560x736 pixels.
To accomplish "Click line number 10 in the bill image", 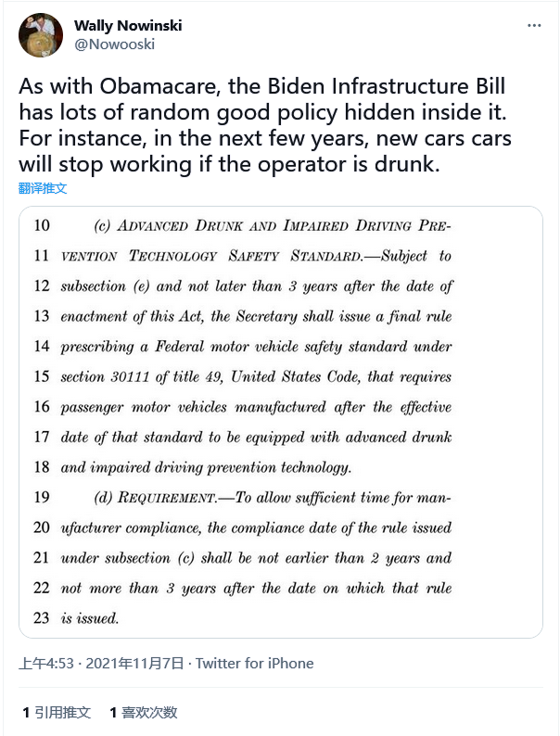I will (x=42, y=226).
